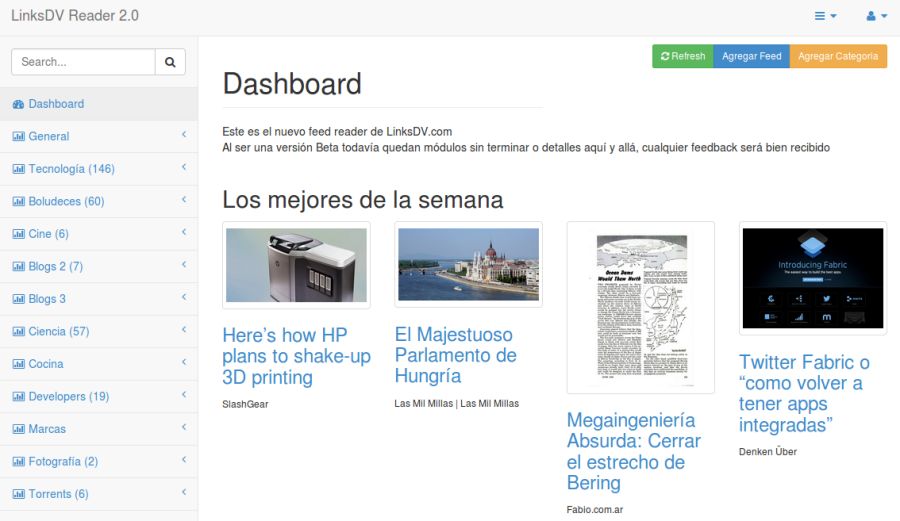Select the Boludeces (60) category

(99, 201)
